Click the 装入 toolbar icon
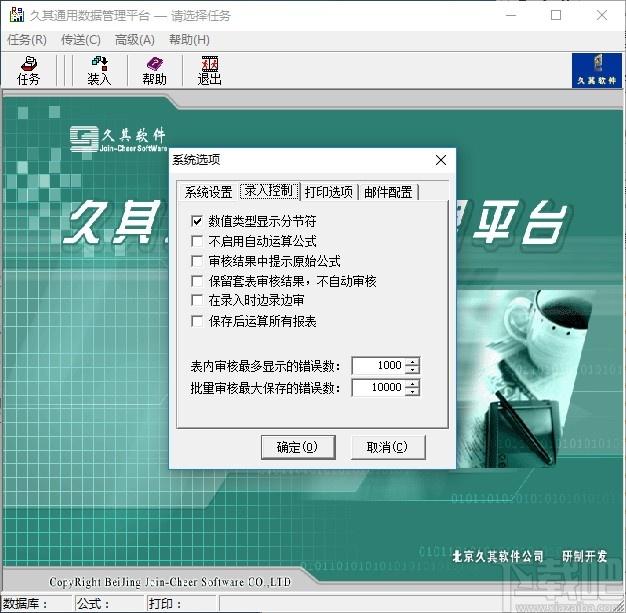This screenshot has width=626, height=613. click(x=98, y=71)
